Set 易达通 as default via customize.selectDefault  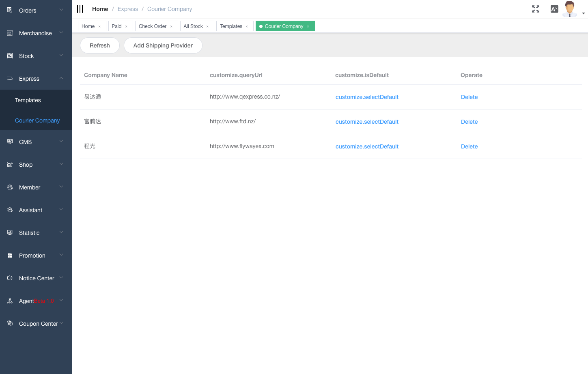[366, 97]
